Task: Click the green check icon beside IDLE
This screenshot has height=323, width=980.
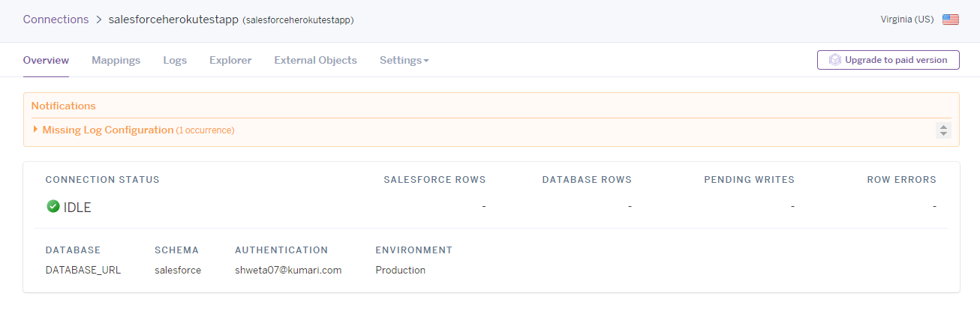Action: pos(53,206)
